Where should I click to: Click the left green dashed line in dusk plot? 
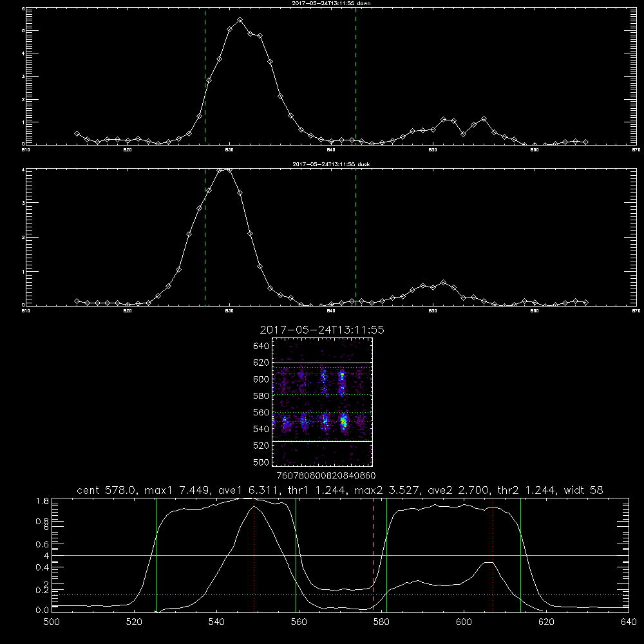[x=205, y=238]
